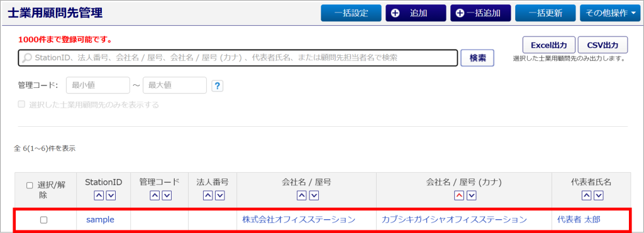Image resolution: width=644 pixels, height=233 pixels.
Task: Toggle the 選択/解除 select-all checkbox
Action: [x=30, y=185]
